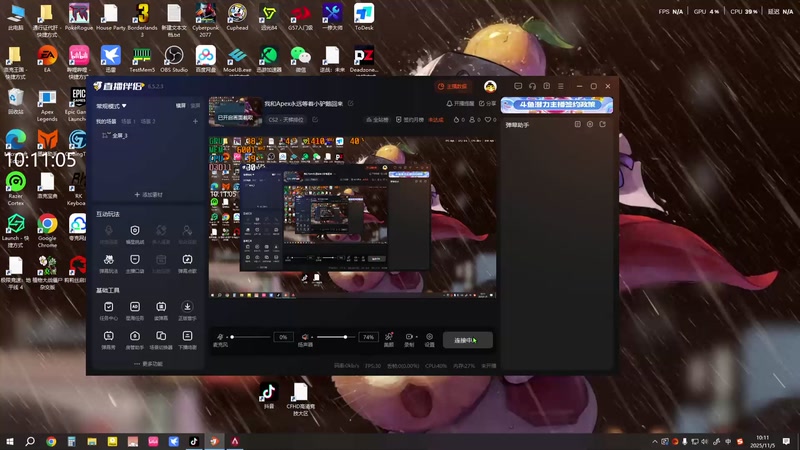
Task: Open 弹幕点歌 song request tool
Action: coord(187,264)
